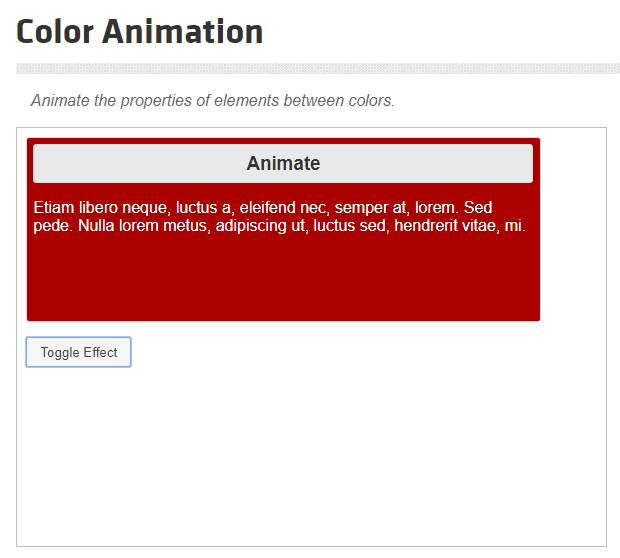Click the 'Animate the properties' description text
This screenshot has width=620, height=558.
[213, 100]
